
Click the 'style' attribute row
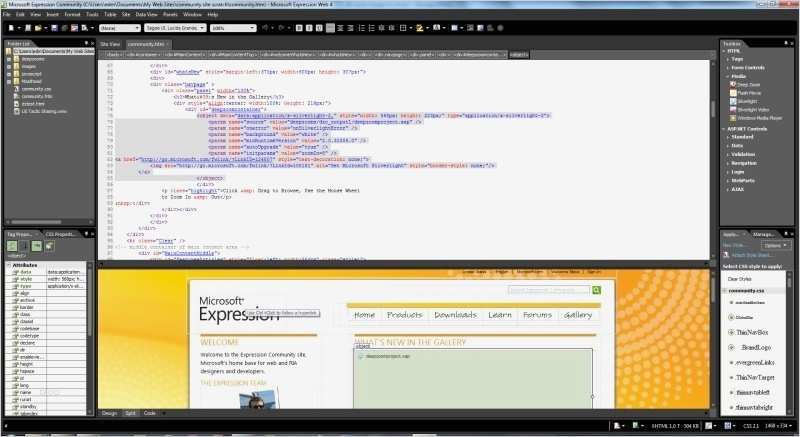[47, 279]
